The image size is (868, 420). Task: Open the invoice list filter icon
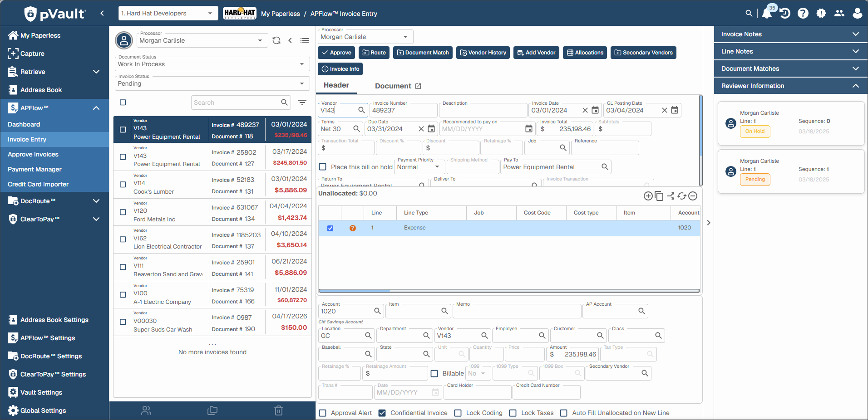[302, 103]
